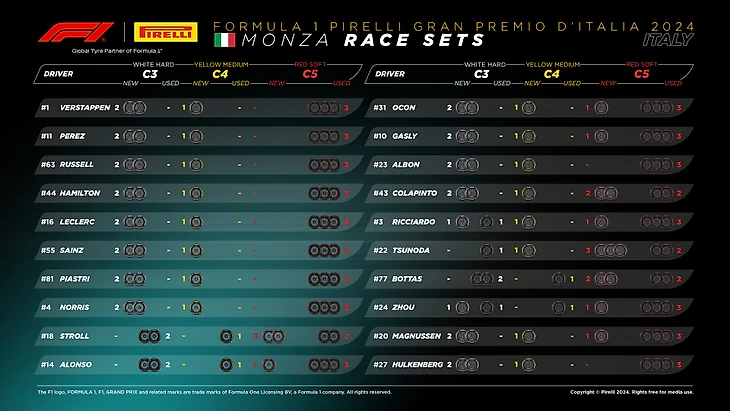Click Colapinto's new soft tyre pair
Image resolution: width=730 pixels, height=411 pixels.
[x=606, y=193]
